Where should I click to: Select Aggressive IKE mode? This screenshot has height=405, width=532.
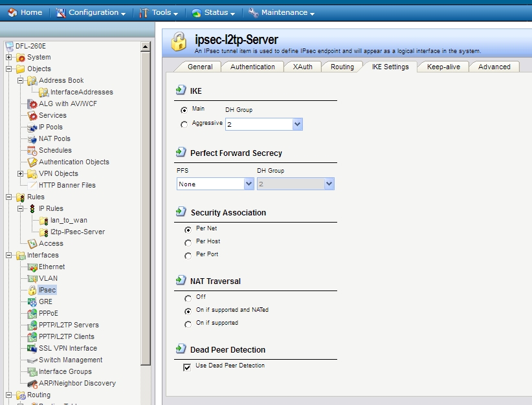[184, 124]
